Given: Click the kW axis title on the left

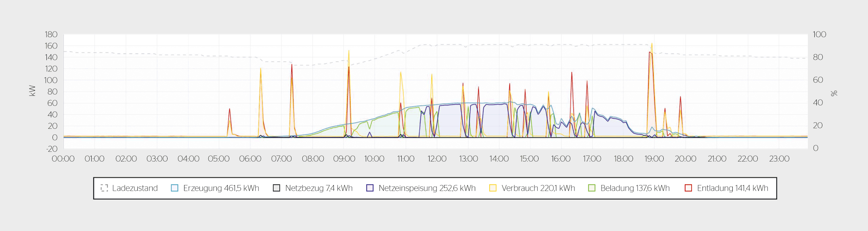Looking at the screenshot, I should tap(32, 90).
